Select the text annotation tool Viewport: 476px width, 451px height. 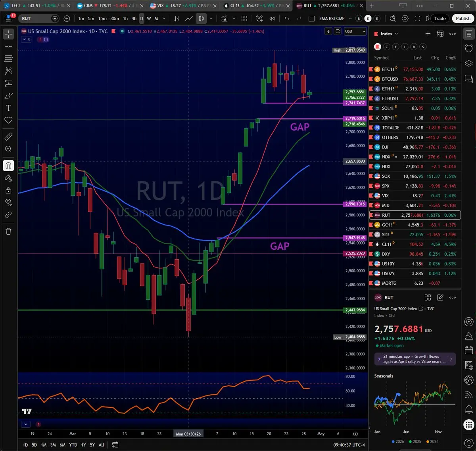coord(8,108)
